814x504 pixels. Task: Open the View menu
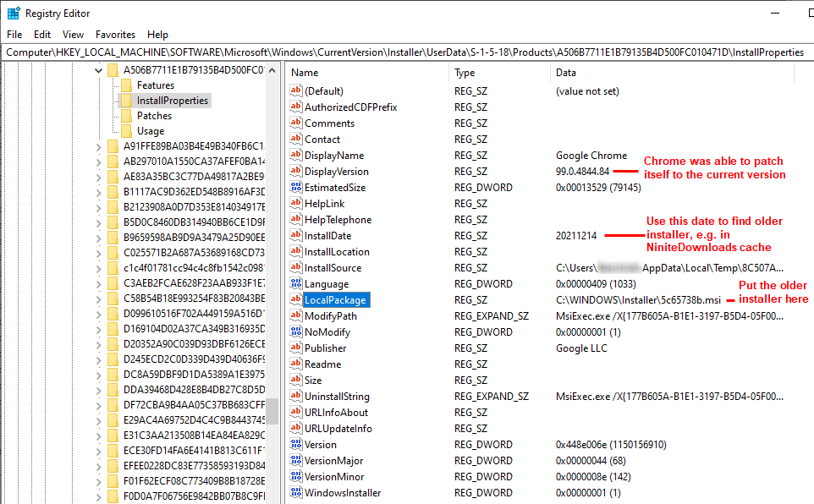[73, 35]
